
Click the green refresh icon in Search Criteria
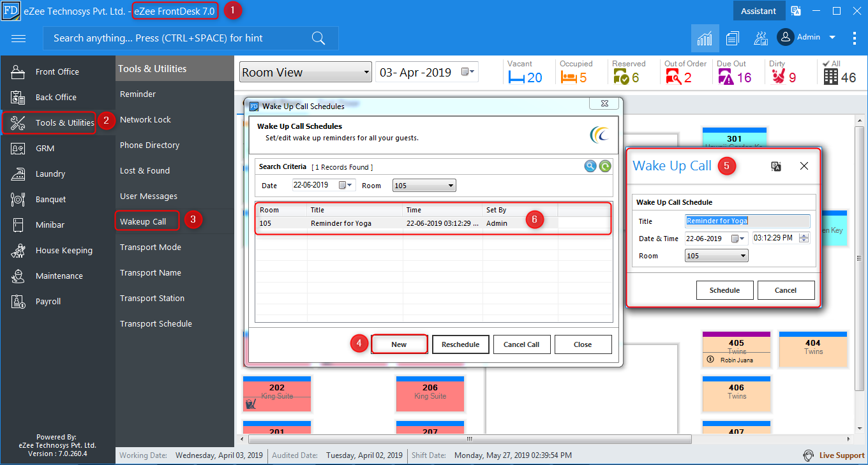coord(605,166)
